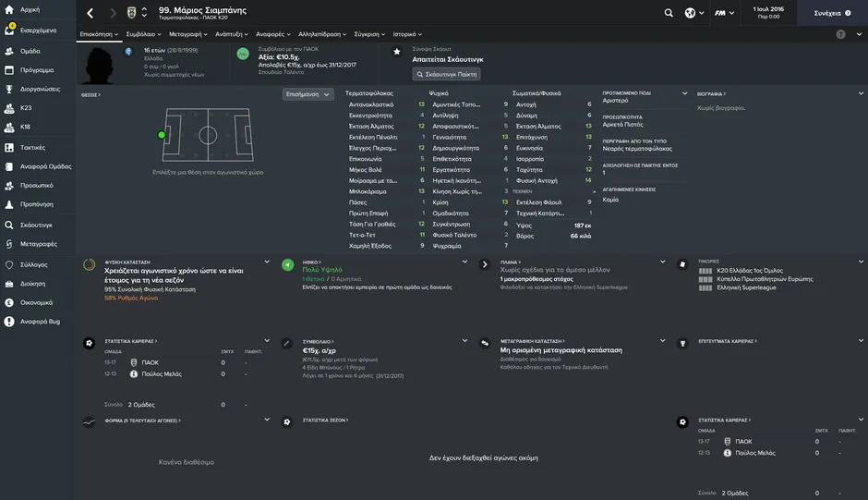This screenshot has width=868, height=500.
Task: Open Σκάουτινγκ in the sidebar
Action: (9, 225)
